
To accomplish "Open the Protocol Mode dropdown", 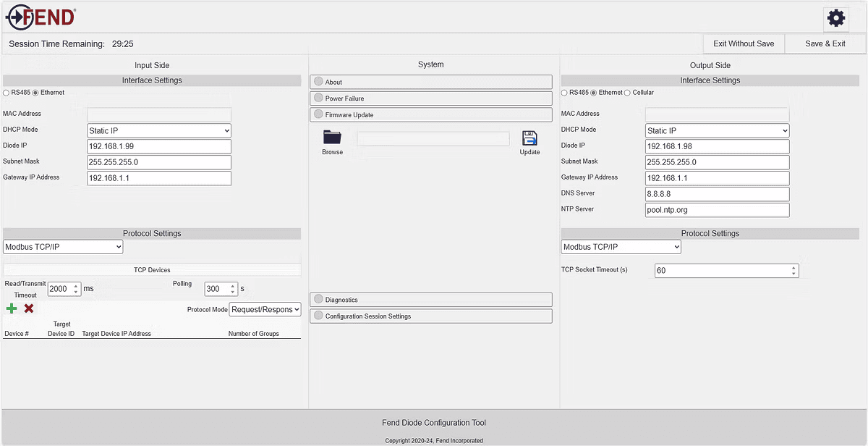I will [x=265, y=309].
